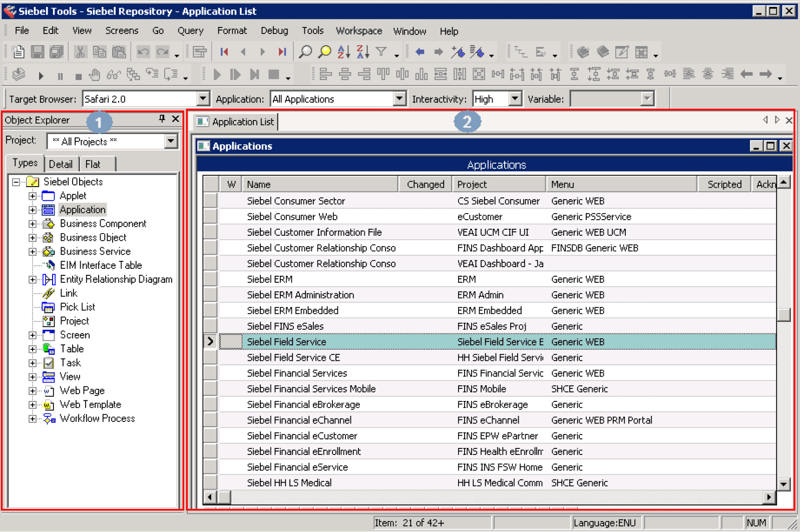The width and height of the screenshot is (800, 532).
Task: Sort by the Name column header
Action: pyautogui.click(x=320, y=184)
